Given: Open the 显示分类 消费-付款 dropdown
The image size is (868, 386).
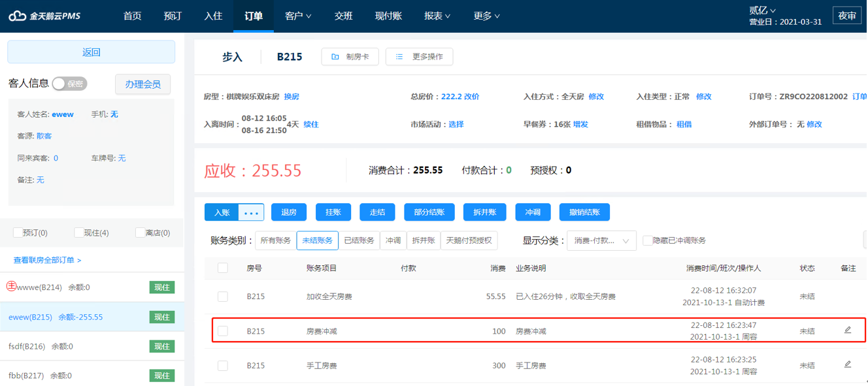Looking at the screenshot, I should pyautogui.click(x=601, y=240).
